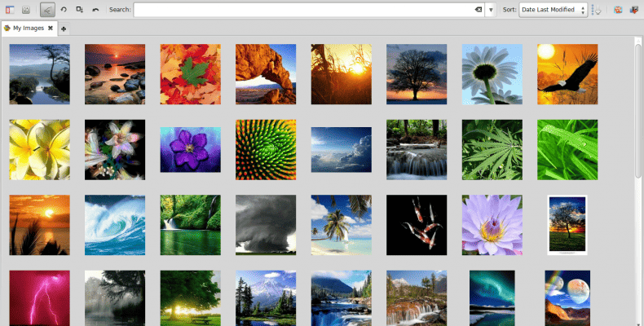This screenshot has height=326, width=644.
Task: Select the green grass blades thumbnail
Action: pyautogui.click(x=567, y=150)
